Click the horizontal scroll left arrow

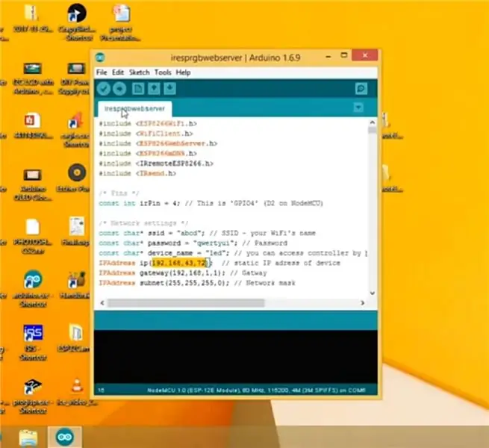click(102, 302)
